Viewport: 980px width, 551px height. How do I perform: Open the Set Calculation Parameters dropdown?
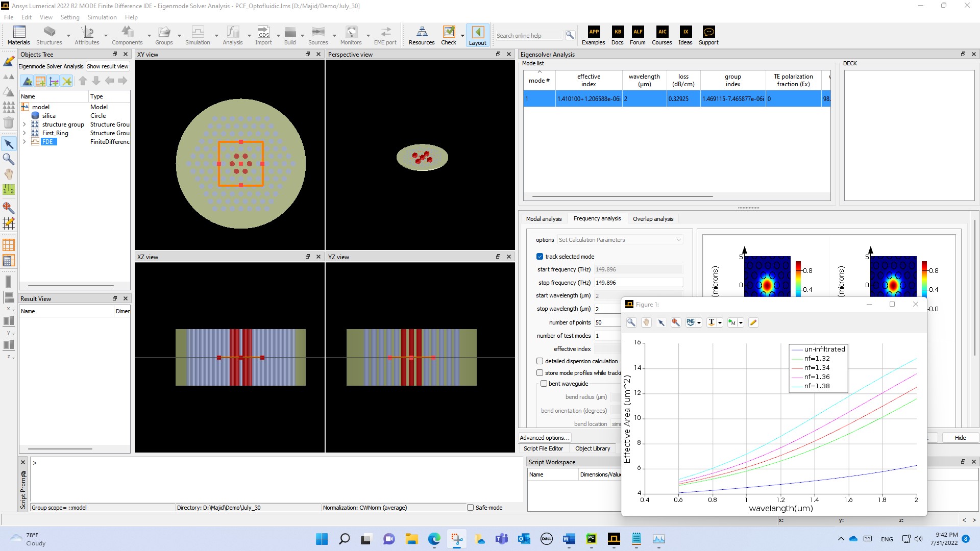(620, 240)
